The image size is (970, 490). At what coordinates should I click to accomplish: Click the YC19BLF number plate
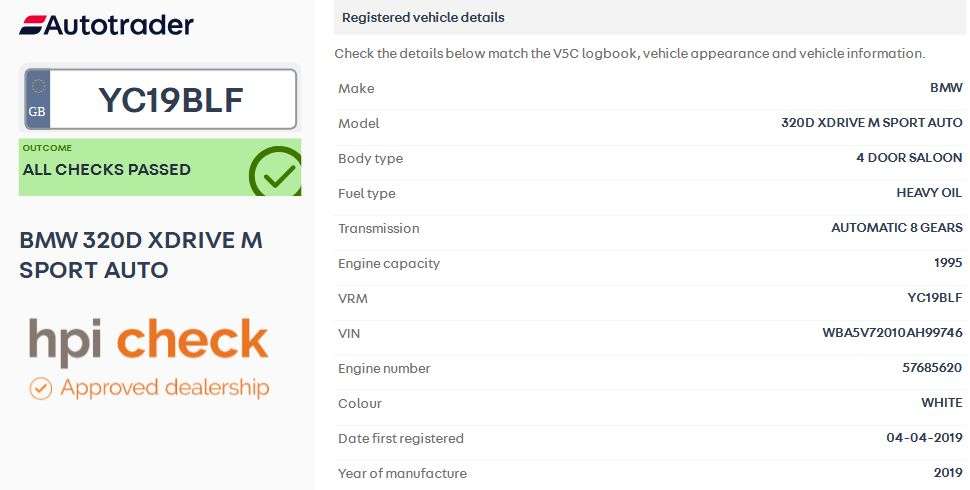coord(170,100)
